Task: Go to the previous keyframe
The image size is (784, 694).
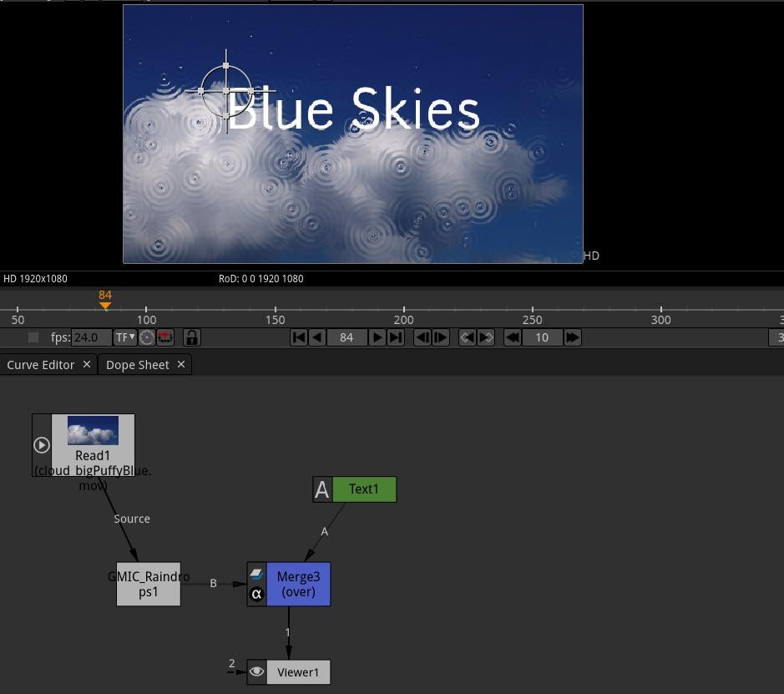Action: tap(468, 337)
